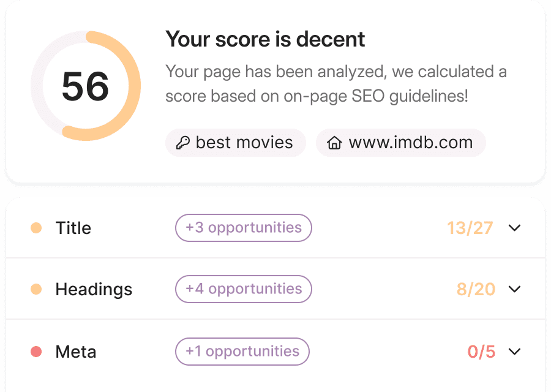The image size is (551, 392).
Task: Click the 0/5 Meta score
Action: (481, 352)
